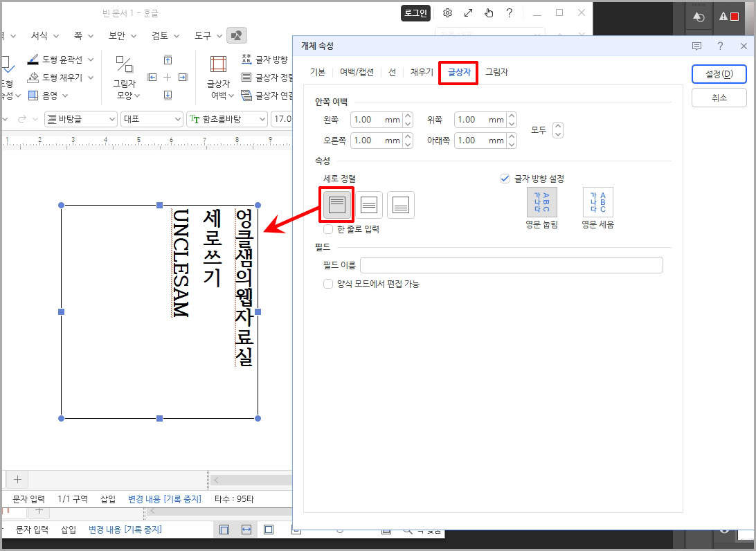Viewport: 756px width, 551px height.
Task: Enable the 한 줄로 입력 option
Action: tap(328, 229)
